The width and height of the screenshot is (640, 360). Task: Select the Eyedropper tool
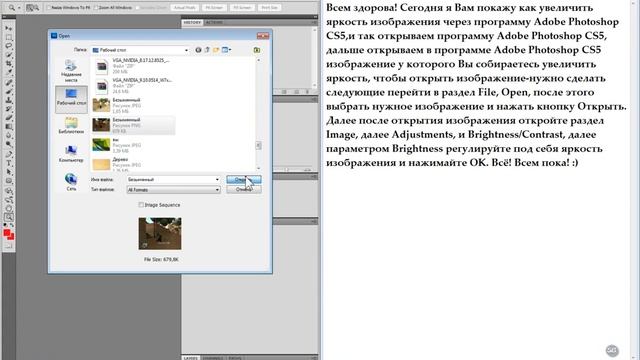point(9,73)
